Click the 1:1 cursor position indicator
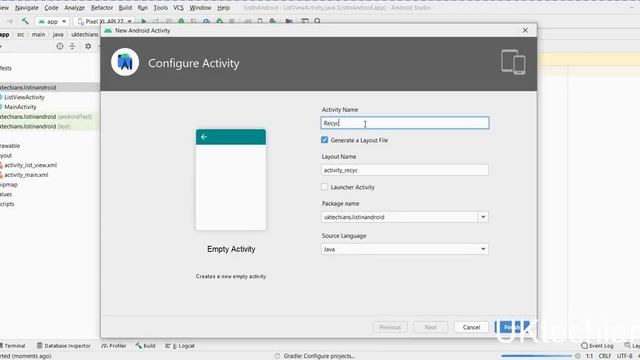Image resolution: width=640 pixels, height=360 pixels. (x=589, y=356)
